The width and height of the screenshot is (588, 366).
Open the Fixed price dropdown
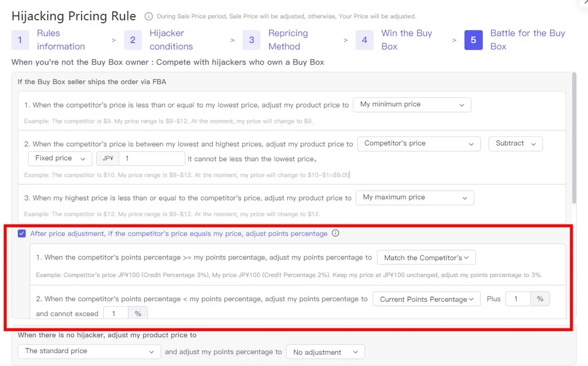tap(59, 158)
